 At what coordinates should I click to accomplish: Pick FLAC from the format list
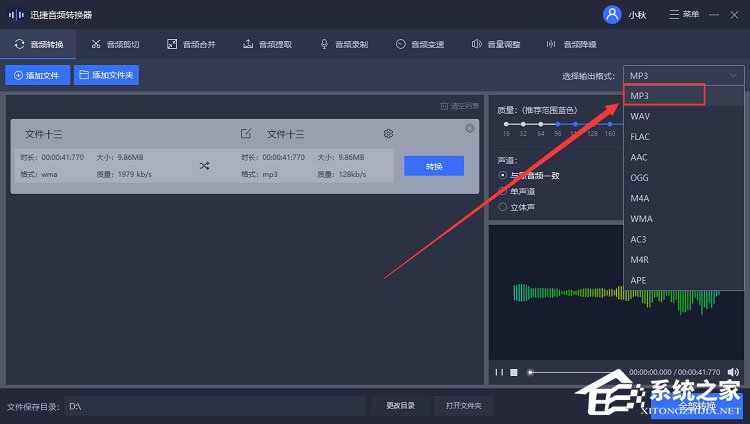pyautogui.click(x=684, y=137)
